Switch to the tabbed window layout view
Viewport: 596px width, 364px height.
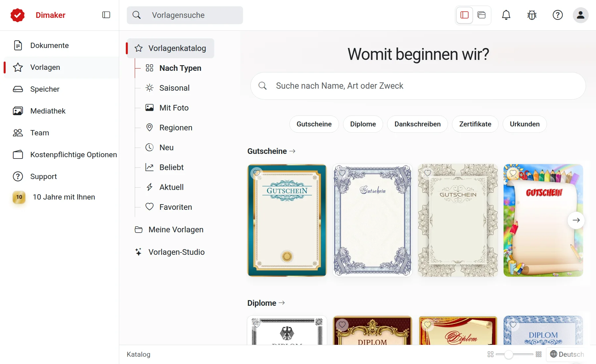[x=481, y=15]
